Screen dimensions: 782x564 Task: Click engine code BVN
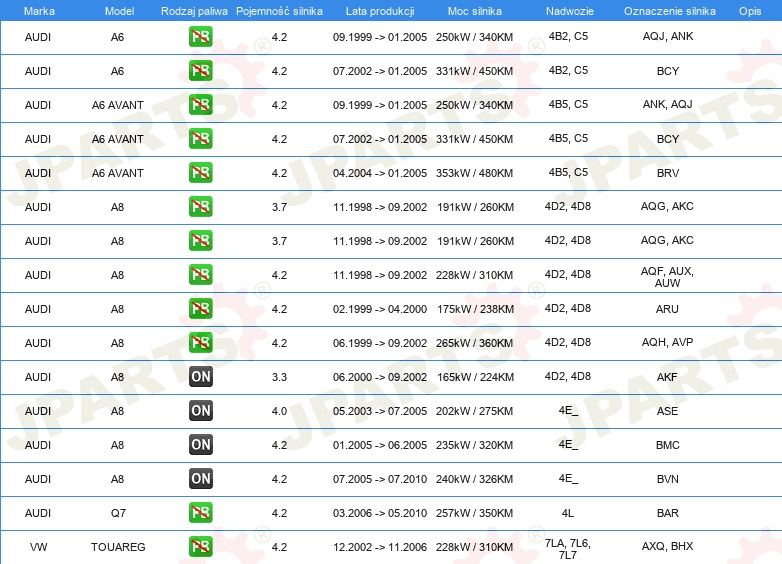point(668,479)
